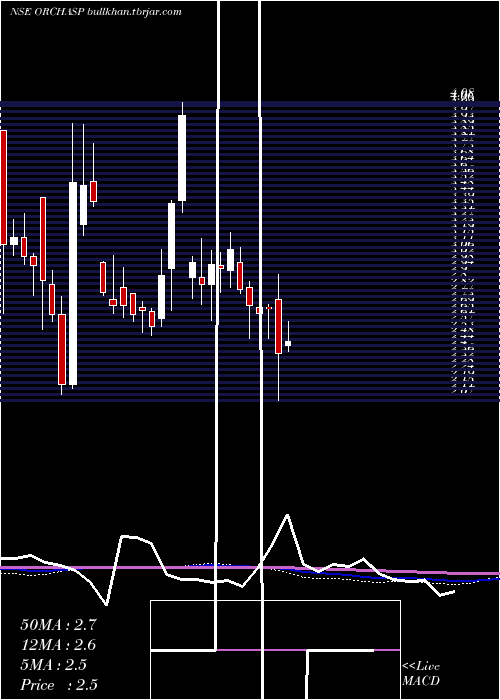Viewport: 500px width, 700px height.
Task: Click the 5MA : 2.5 label
Action: (x=53, y=665)
